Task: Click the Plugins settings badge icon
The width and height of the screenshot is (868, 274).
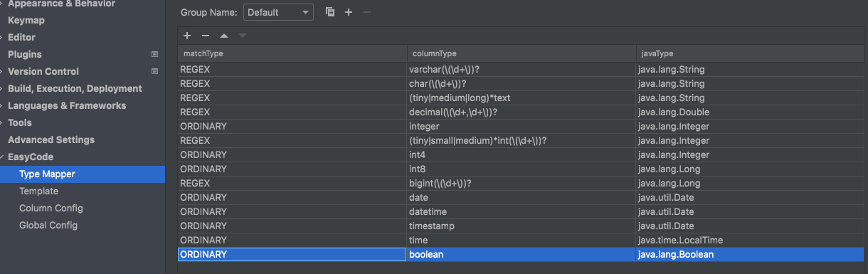Action: click(154, 54)
